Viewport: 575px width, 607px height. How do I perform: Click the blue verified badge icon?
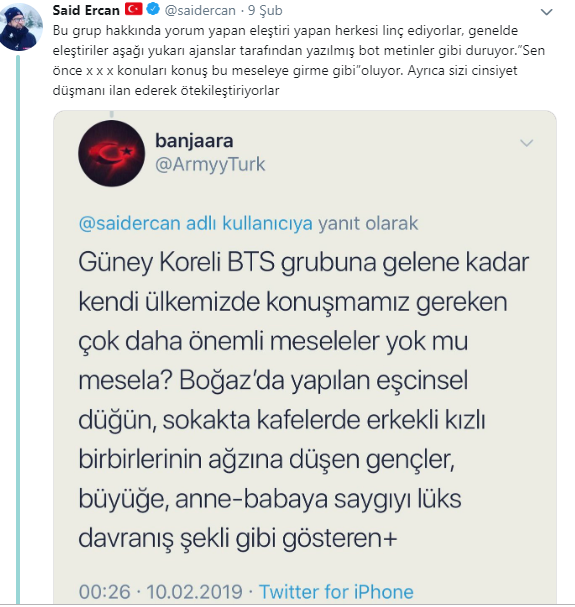153,9
